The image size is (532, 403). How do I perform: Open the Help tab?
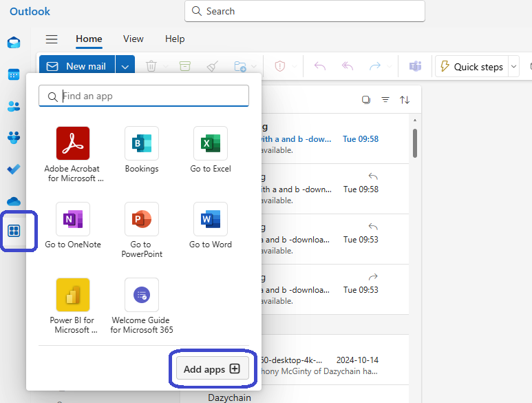(x=175, y=39)
